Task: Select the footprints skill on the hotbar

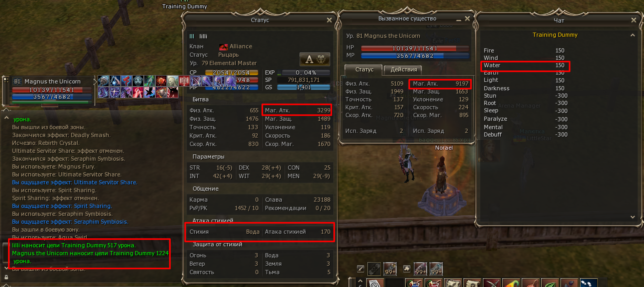Action: (588, 283)
